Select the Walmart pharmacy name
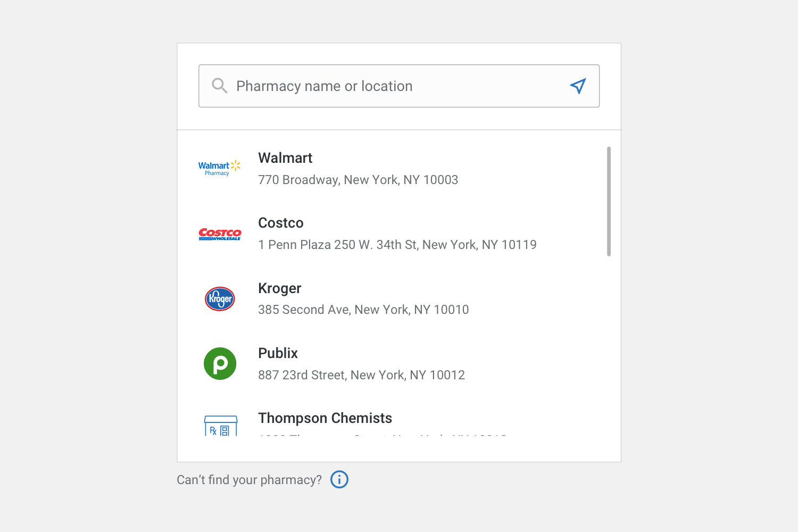Screen dimensions: 798x532 pyautogui.click(x=285, y=158)
